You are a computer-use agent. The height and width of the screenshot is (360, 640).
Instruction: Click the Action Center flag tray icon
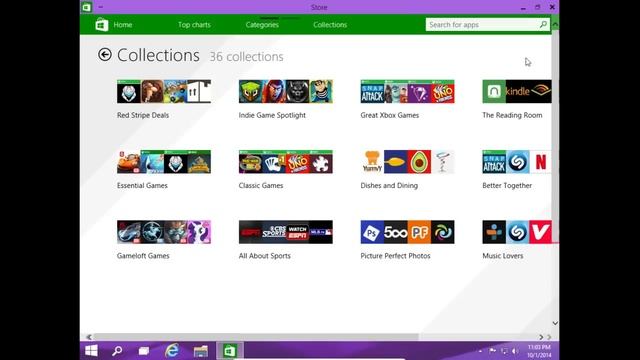coord(493,351)
